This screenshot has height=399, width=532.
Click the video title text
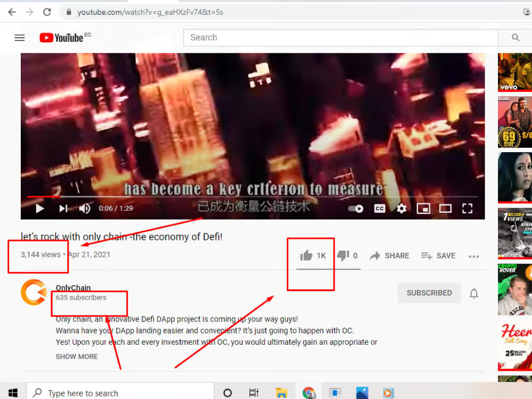[x=121, y=237]
